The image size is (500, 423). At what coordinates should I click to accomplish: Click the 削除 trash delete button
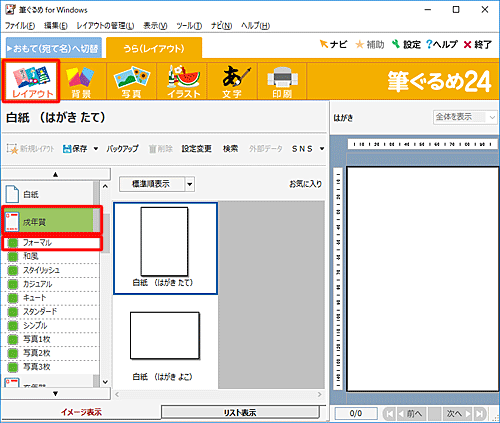click(161, 149)
